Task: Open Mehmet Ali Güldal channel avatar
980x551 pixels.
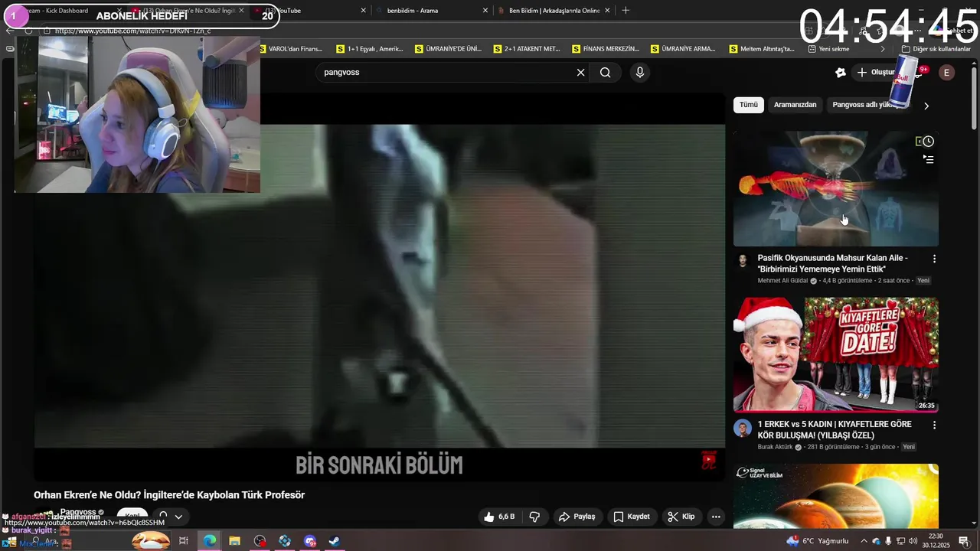Action: [742, 262]
